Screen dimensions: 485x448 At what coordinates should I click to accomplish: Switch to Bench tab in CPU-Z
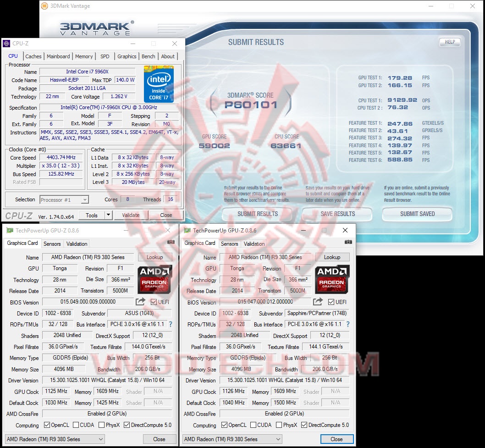pyautogui.click(x=149, y=56)
